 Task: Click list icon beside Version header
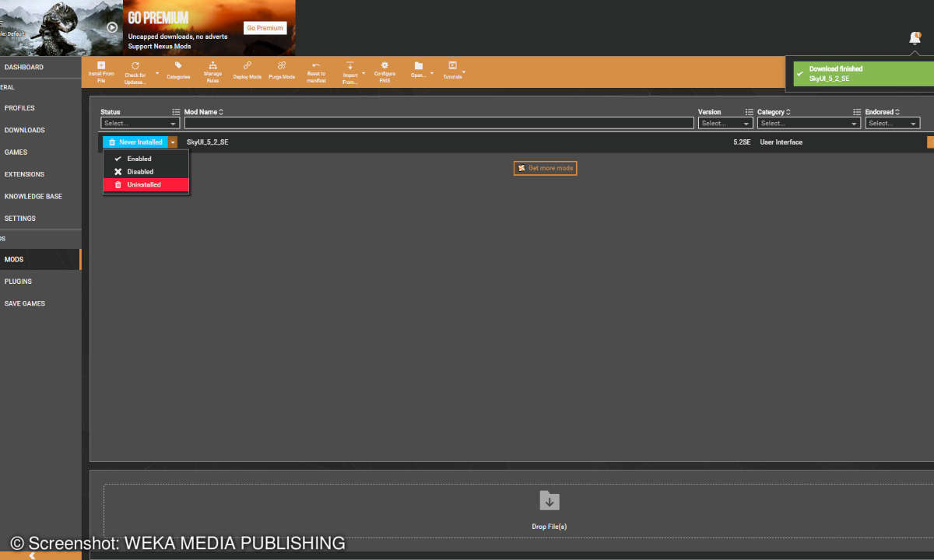750,112
